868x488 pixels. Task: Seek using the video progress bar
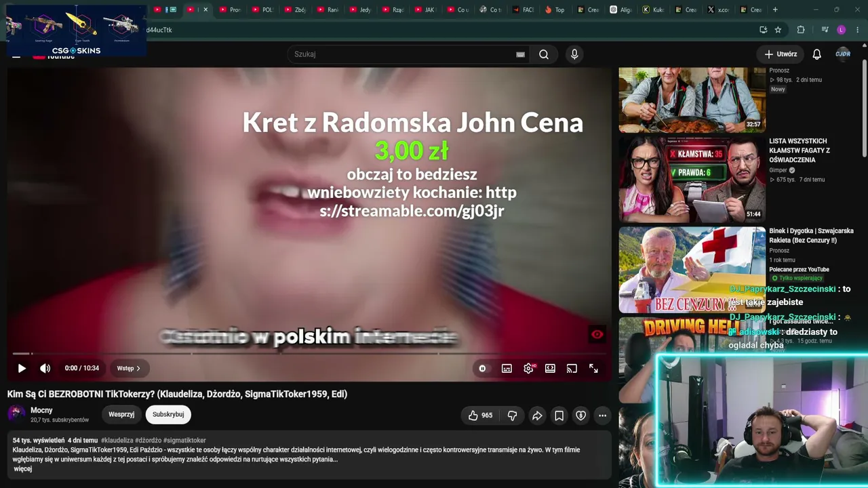click(x=309, y=353)
